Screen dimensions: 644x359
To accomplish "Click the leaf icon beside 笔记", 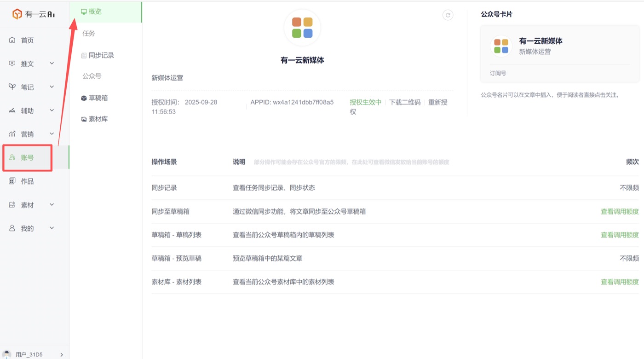I will (x=12, y=87).
